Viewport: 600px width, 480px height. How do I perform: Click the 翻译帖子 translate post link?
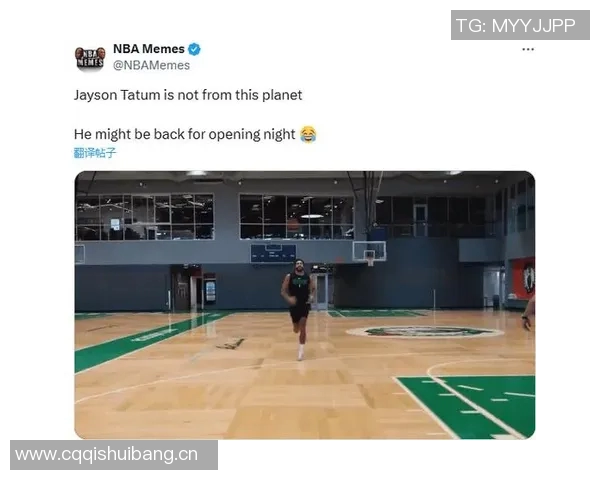95,153
